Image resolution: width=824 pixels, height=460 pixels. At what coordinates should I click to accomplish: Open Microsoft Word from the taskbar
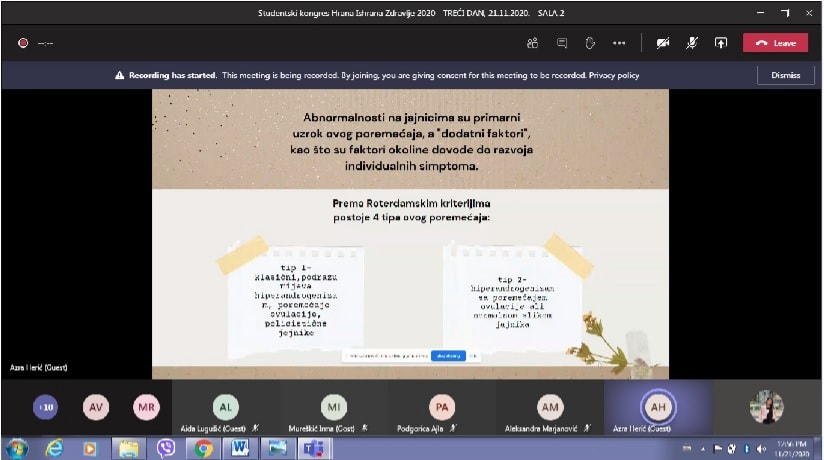(x=242, y=447)
